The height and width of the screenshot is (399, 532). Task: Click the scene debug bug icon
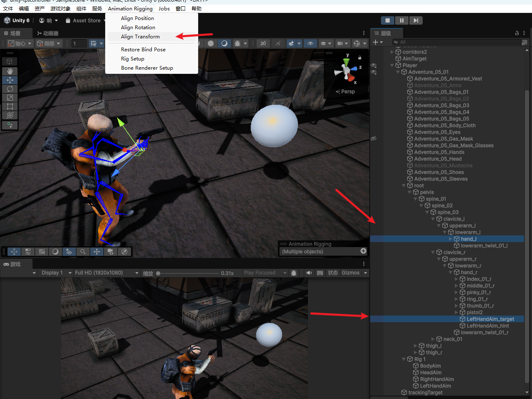tap(237, 43)
